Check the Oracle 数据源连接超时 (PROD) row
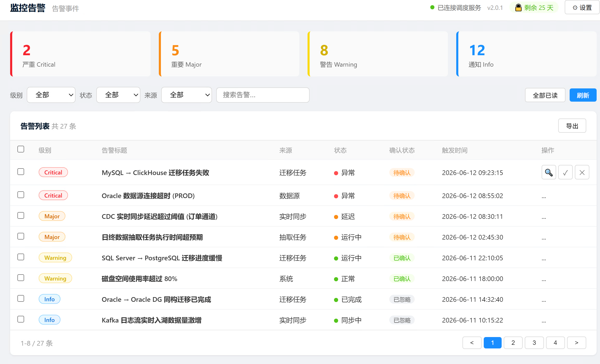600x364 pixels. (21, 195)
